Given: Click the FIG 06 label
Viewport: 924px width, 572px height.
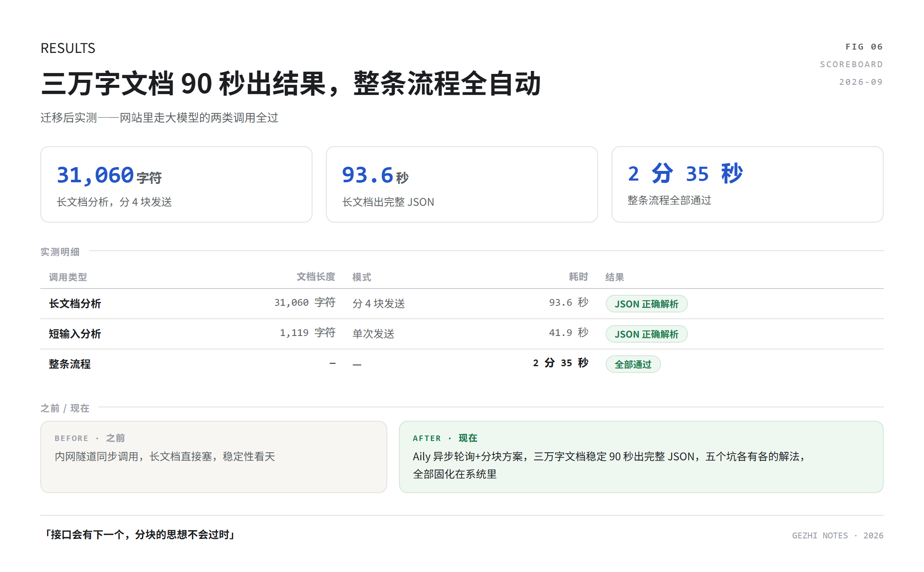Looking at the screenshot, I should 864,47.
